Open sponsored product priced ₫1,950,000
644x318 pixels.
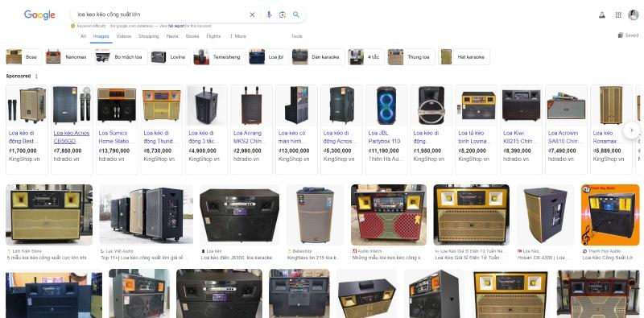pos(431,130)
